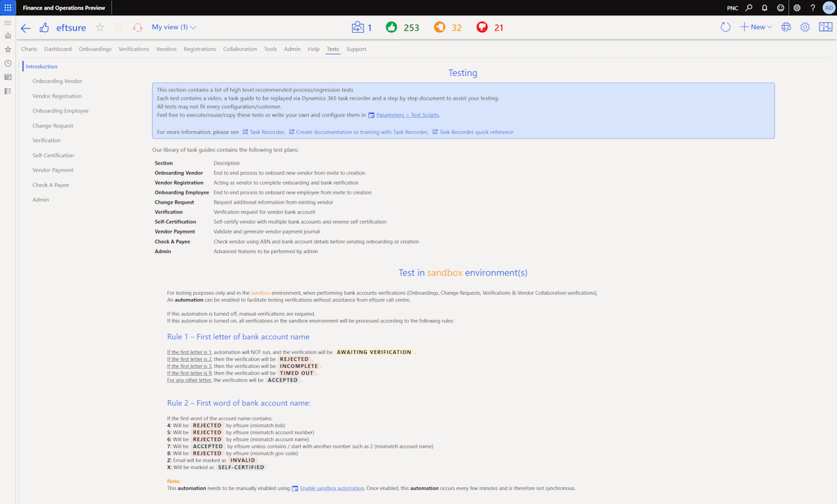
Task: Click 'Vendor Payment' in the test plans table
Action: pyautogui.click(x=175, y=231)
